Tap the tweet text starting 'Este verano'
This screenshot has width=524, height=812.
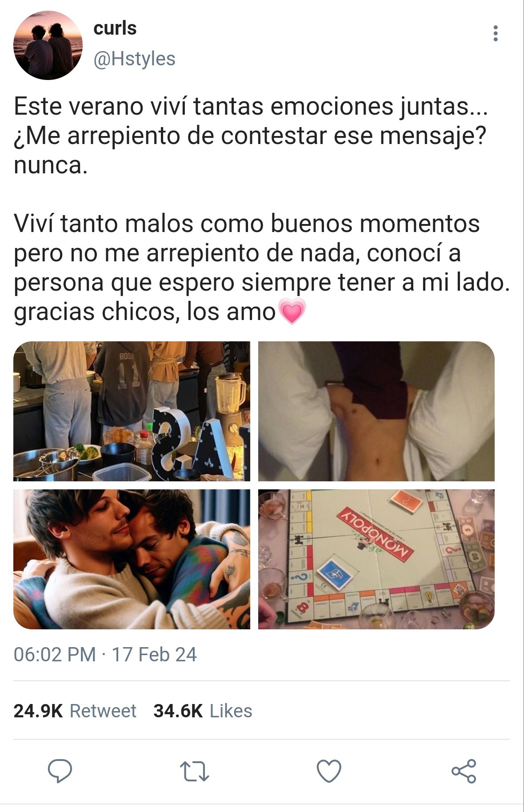coord(251,136)
